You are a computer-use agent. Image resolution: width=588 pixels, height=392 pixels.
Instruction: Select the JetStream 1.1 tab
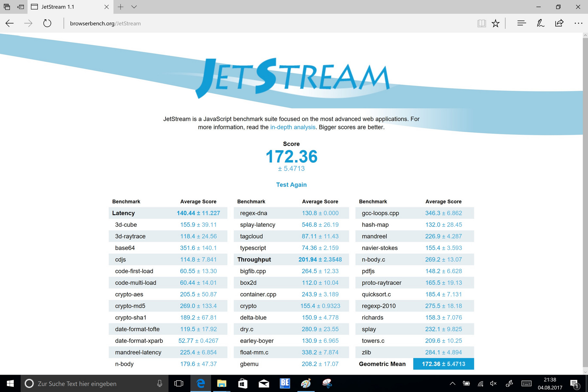(x=71, y=7)
